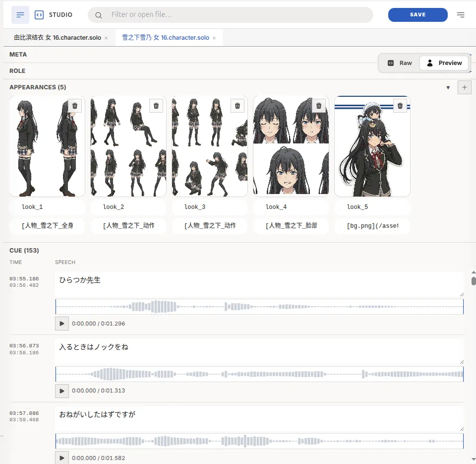Viewport: 476px width, 464px height.
Task: Click the SAVE button
Action: (417, 14)
